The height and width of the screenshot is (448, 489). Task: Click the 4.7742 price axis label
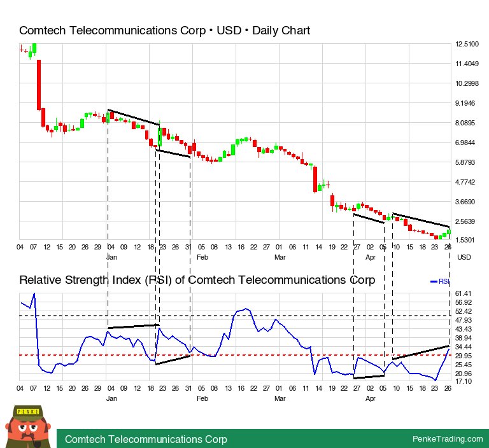click(x=465, y=182)
